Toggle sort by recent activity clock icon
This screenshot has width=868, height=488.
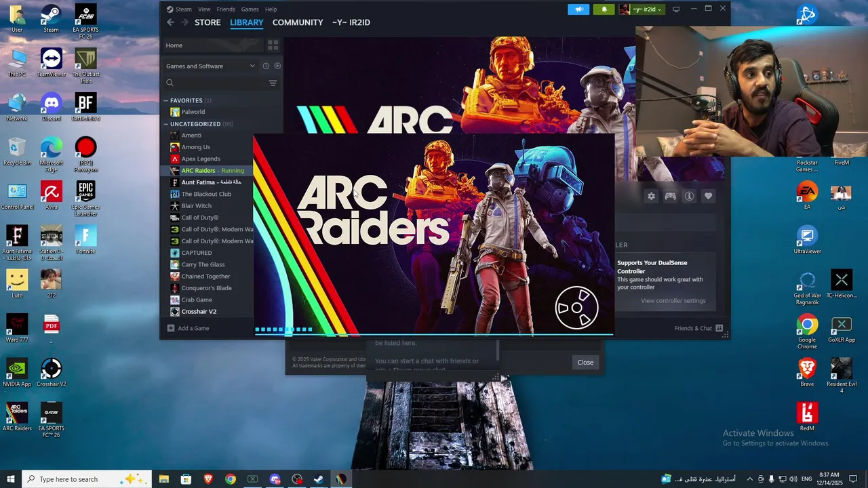[x=266, y=66]
